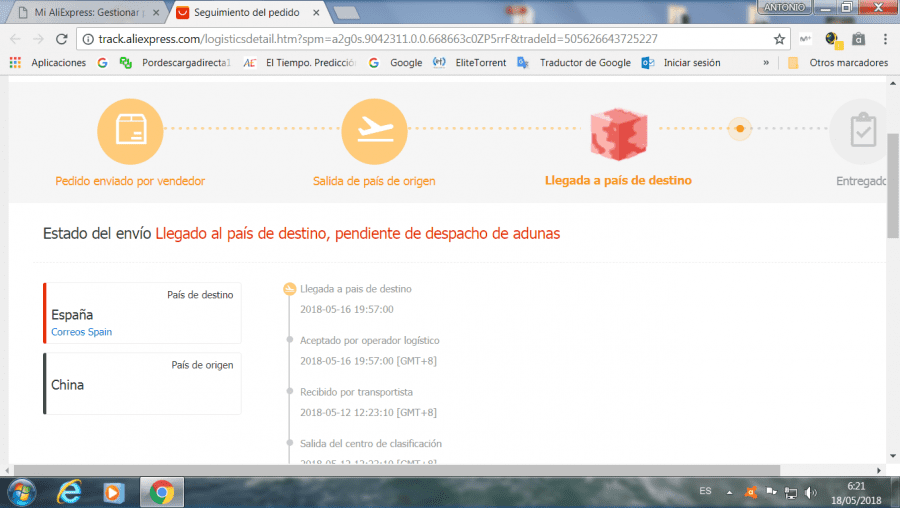Screen dimensions: 900x508
Task: Open the Chrome three-dot menu
Action: (x=885, y=39)
